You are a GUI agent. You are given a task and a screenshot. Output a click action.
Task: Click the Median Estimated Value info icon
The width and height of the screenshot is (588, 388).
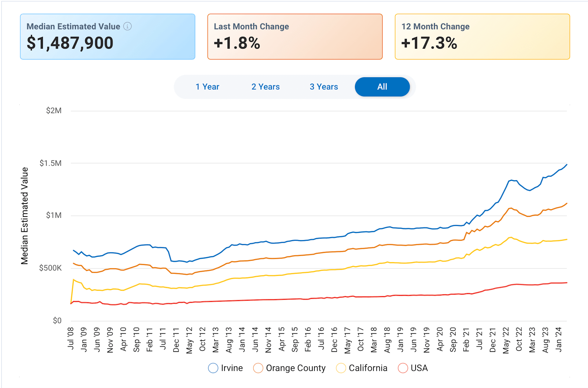click(x=127, y=26)
